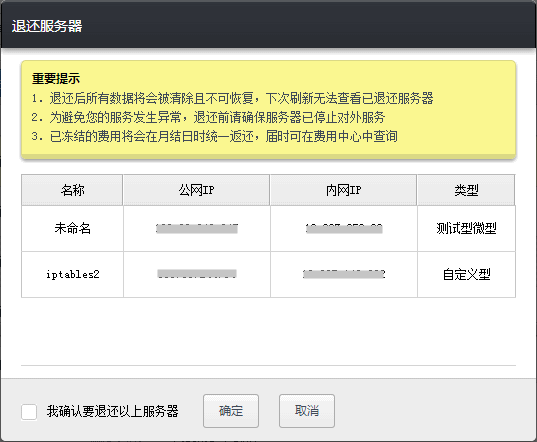Select the 公网IP column header
The image size is (537, 442).
pyautogui.click(x=197, y=190)
